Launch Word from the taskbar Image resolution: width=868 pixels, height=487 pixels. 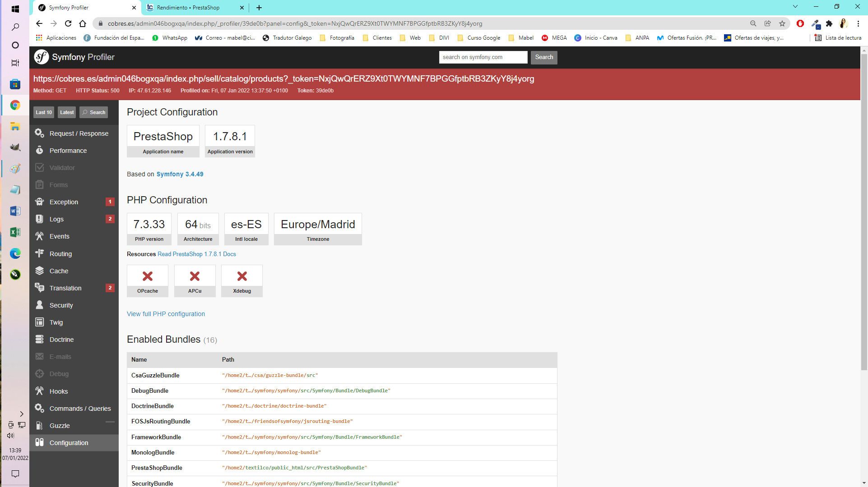15,211
